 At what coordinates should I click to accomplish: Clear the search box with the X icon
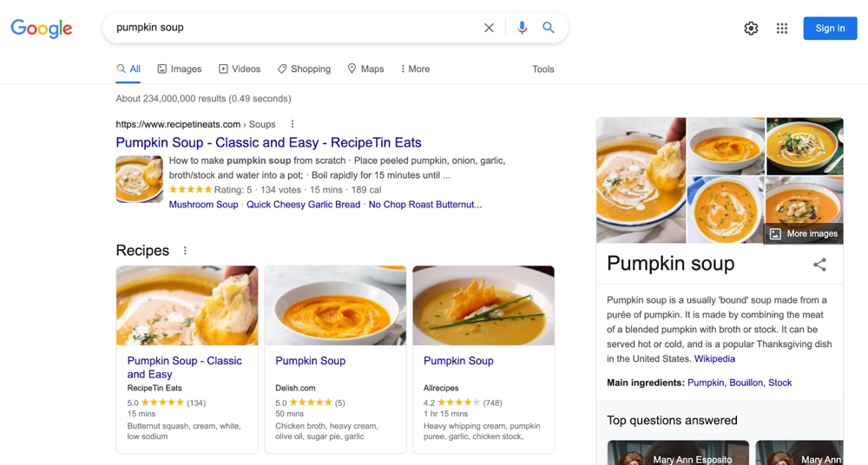[489, 28]
